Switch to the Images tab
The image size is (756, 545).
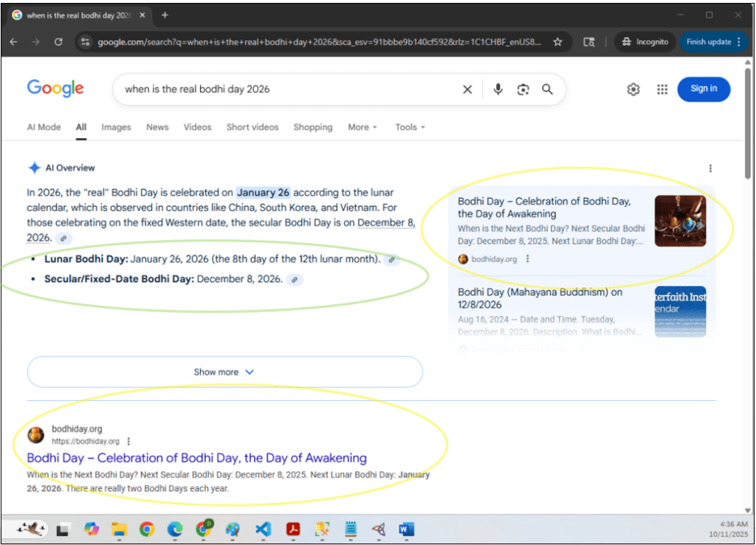pyautogui.click(x=116, y=127)
